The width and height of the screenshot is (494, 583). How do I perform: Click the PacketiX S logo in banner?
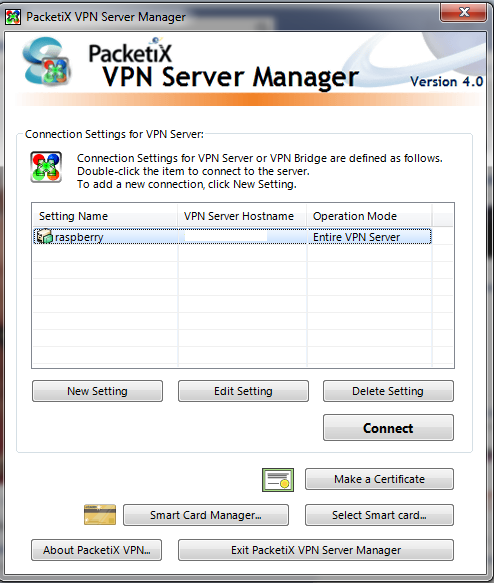point(47,62)
